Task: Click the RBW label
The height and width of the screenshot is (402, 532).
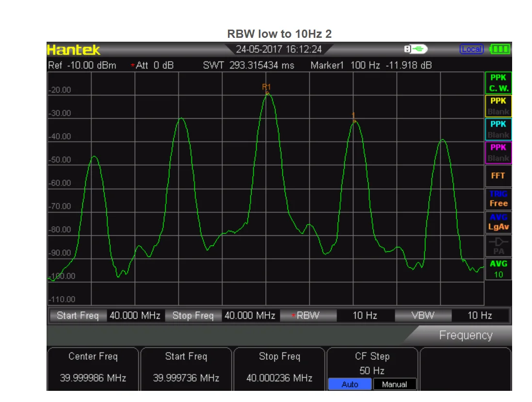Action: pos(308,316)
